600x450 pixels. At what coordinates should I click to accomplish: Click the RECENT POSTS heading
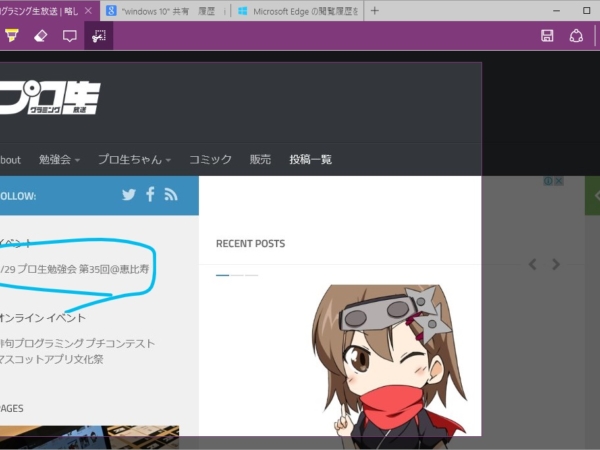point(251,244)
